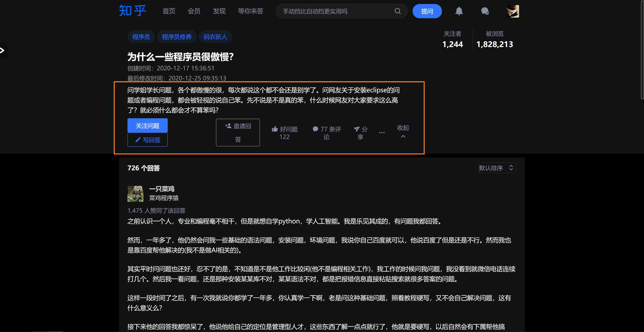Click the share paper-plane icon
This screenshot has height=332, width=644.
point(357,129)
